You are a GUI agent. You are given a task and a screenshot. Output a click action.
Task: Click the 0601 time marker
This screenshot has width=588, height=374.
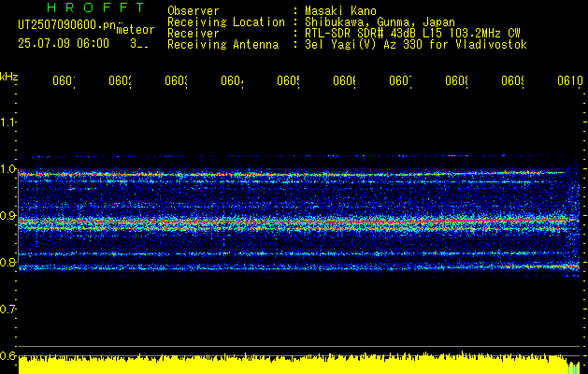[x=64, y=81]
